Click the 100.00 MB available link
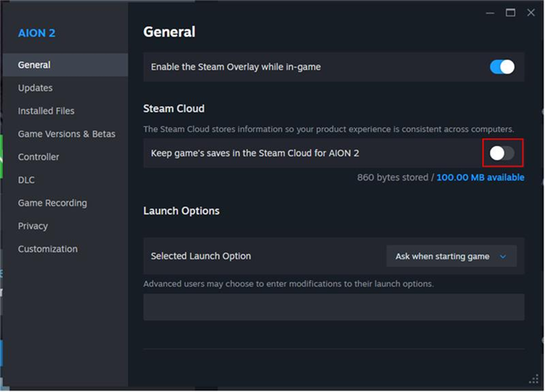 click(x=480, y=178)
